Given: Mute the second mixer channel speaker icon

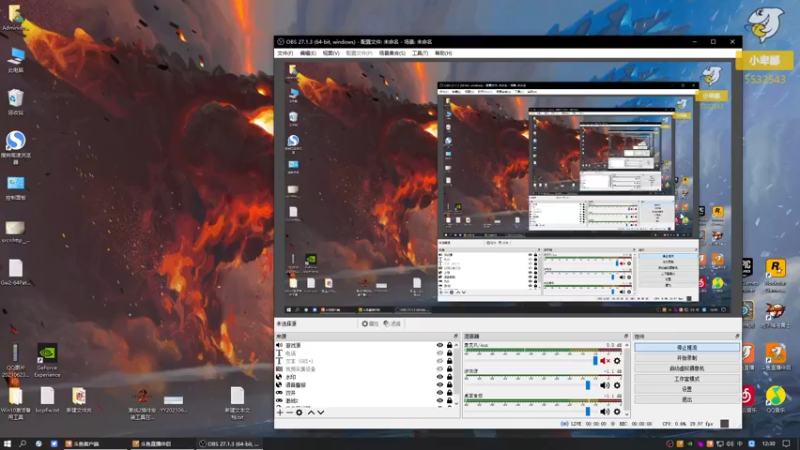Looking at the screenshot, I should pos(605,385).
